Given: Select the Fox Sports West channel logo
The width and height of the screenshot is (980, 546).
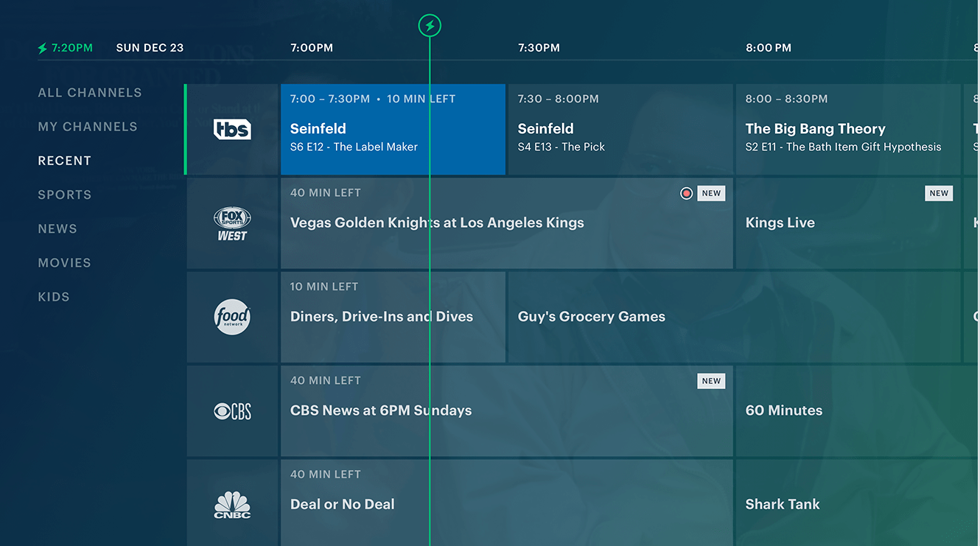Looking at the screenshot, I should coord(232,224).
